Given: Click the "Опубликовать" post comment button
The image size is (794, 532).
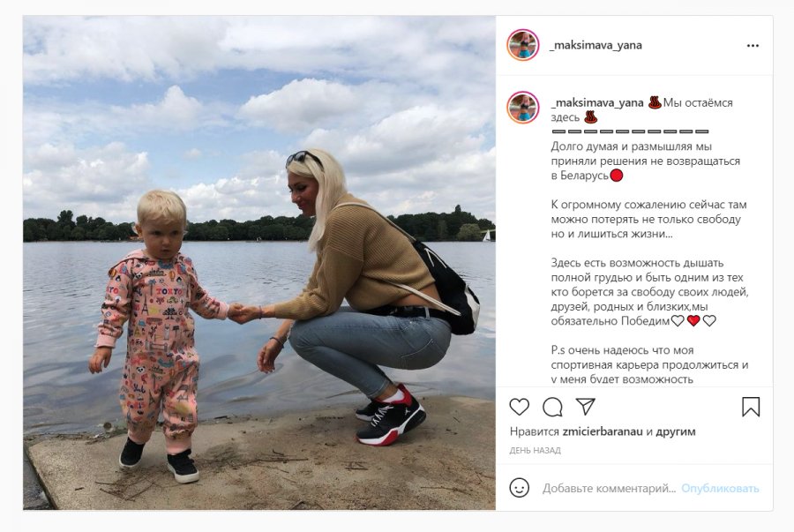Looking at the screenshot, I should coord(720,489).
